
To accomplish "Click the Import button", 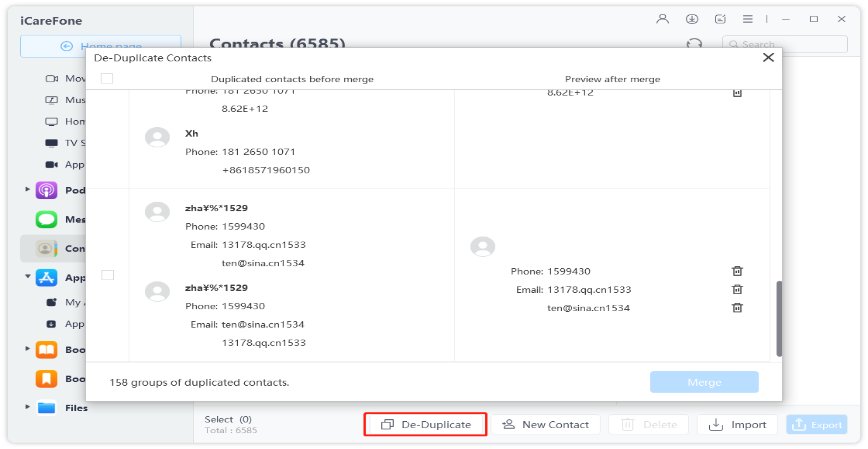I will click(737, 425).
